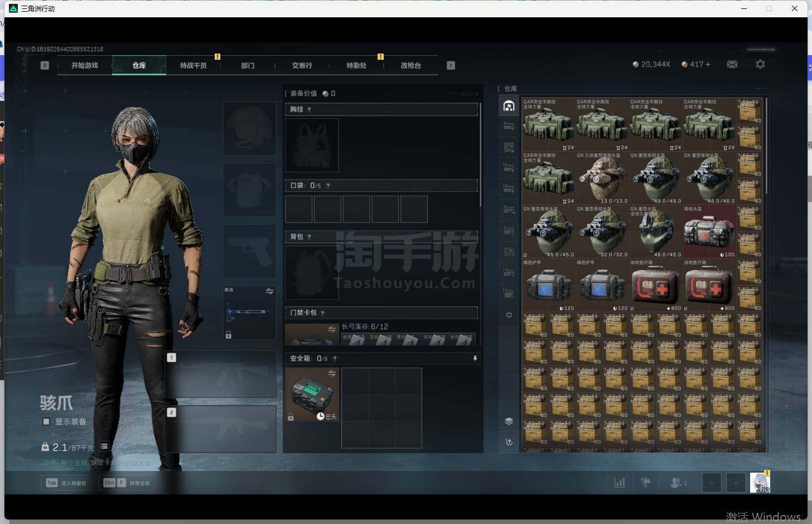Add premium currency via 417 + button
812x524 pixels.
coord(696,64)
